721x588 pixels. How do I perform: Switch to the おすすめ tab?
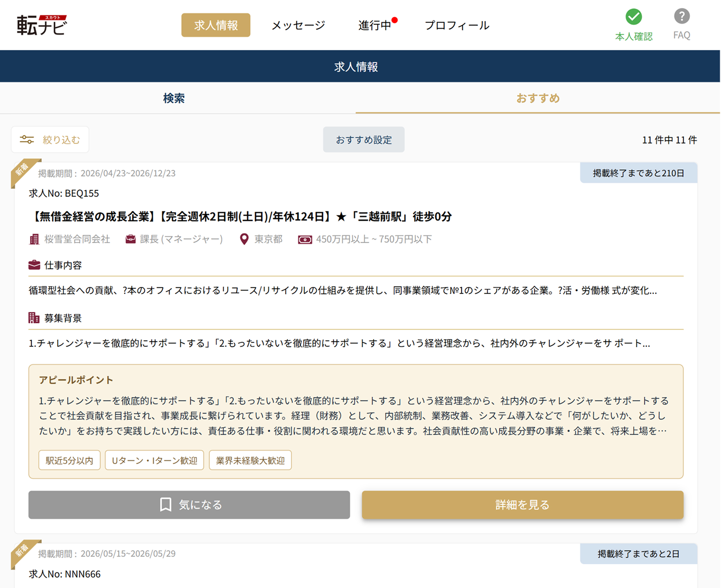coord(538,98)
